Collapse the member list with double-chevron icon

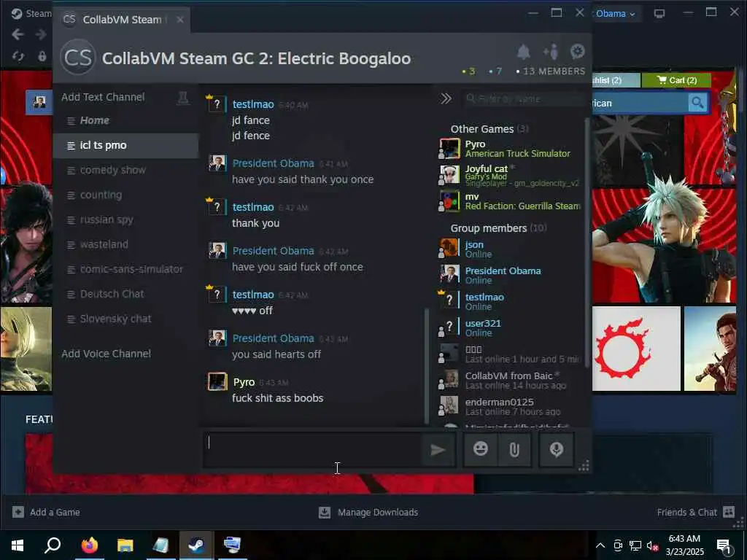[x=446, y=98]
